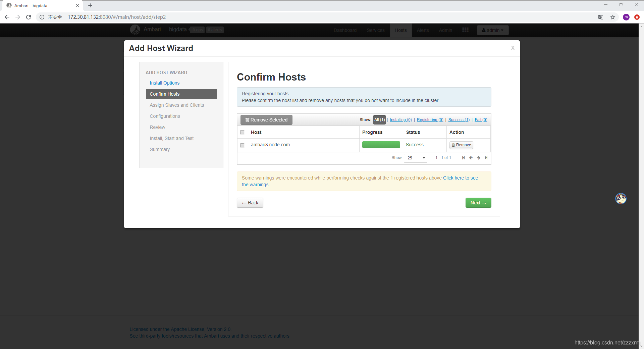Click the green progress bar for ambari3.node.com
Image resolution: width=644 pixels, height=349 pixels.
[381, 145]
